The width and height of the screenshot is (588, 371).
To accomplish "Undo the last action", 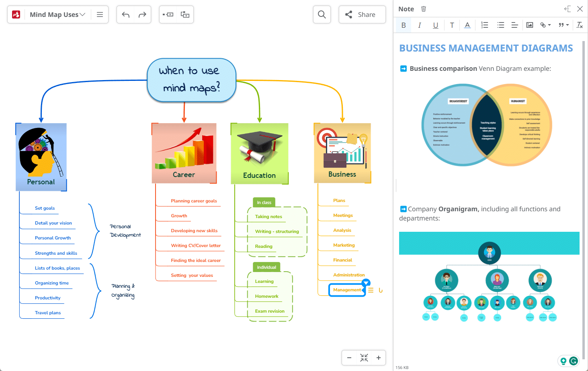I will pyautogui.click(x=125, y=14).
